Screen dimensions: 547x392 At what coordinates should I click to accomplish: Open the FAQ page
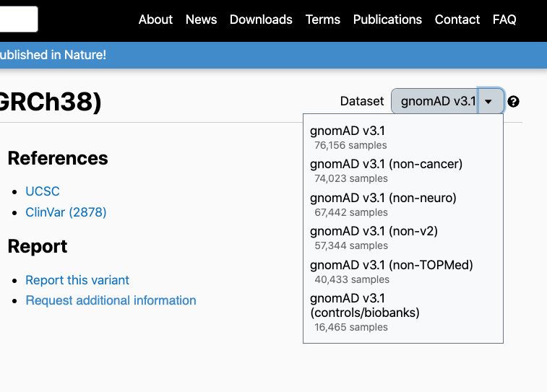pos(504,19)
